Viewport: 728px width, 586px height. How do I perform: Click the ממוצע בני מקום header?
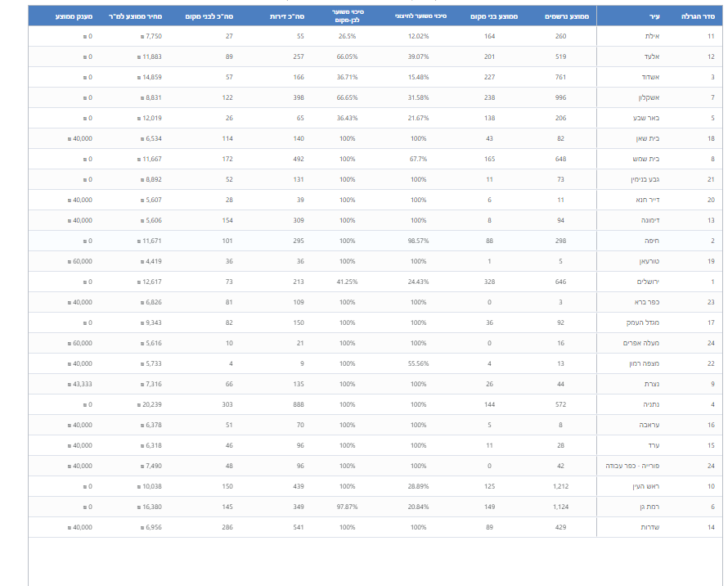(x=493, y=16)
